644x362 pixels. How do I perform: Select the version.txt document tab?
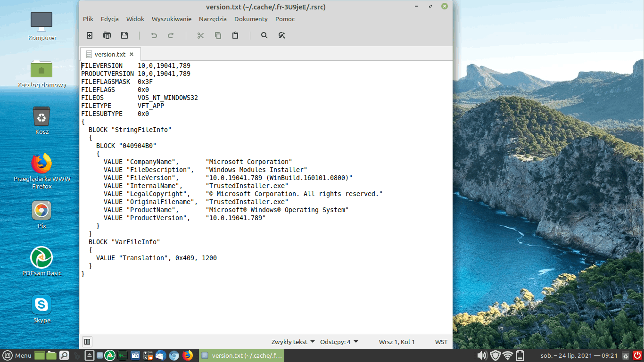coord(110,54)
